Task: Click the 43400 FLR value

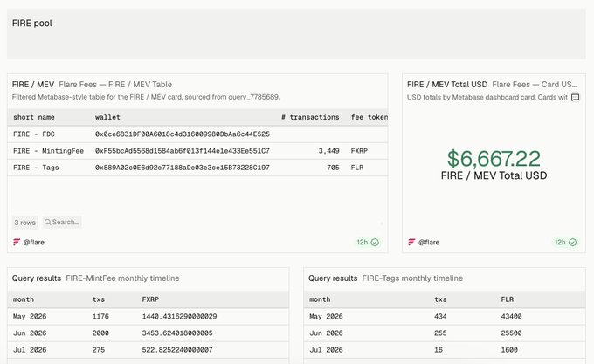Action: tap(511, 316)
